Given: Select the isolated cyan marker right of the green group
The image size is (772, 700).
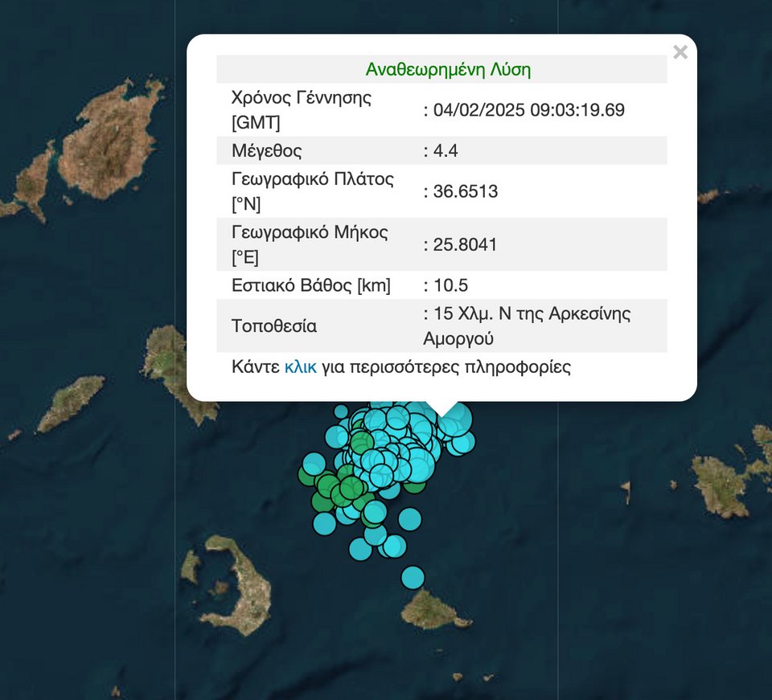Looking at the screenshot, I should point(409,519).
